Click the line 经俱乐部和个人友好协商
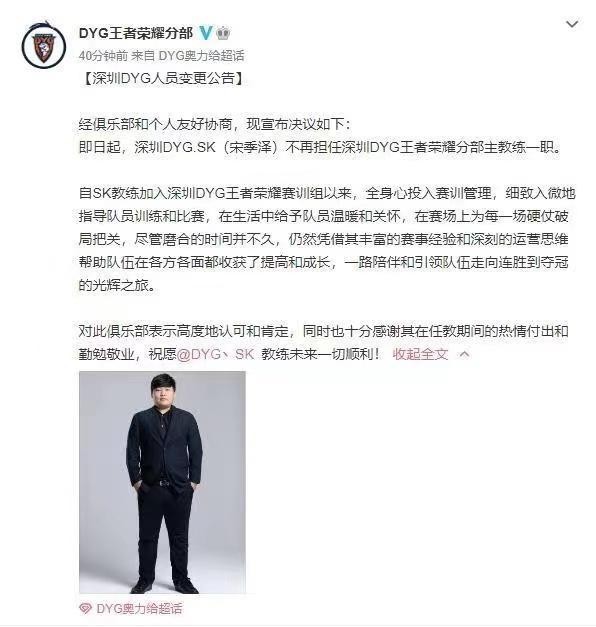This screenshot has height=627, width=596. tap(214, 124)
